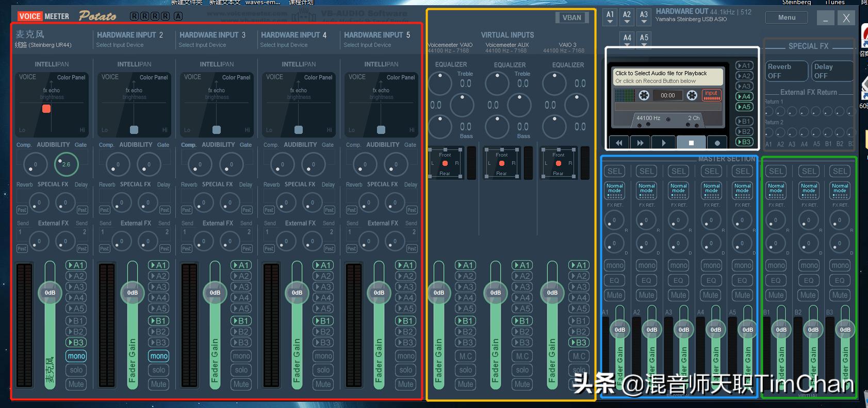
Task: Toggle recorder A1 bus routing button
Action: click(x=744, y=65)
